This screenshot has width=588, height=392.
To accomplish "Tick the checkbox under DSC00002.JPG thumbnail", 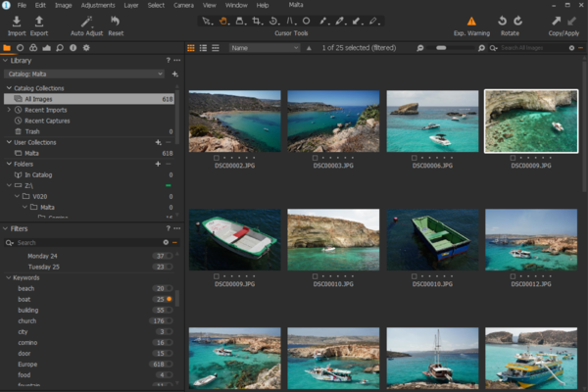I will [x=217, y=158].
